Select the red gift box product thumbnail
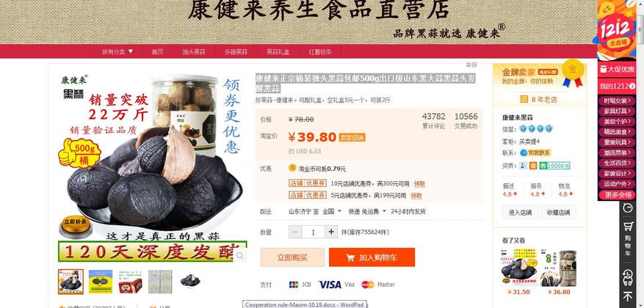Viewport: 644px width, 308px height. [130, 282]
